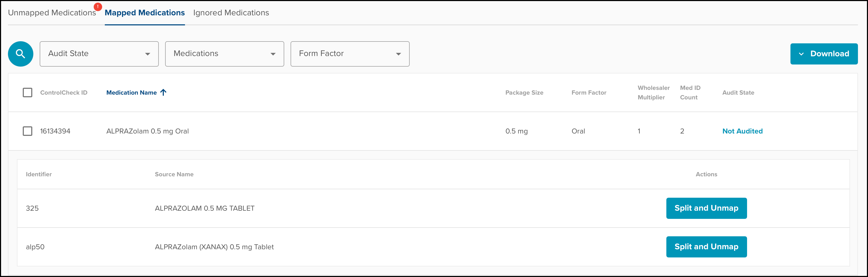
Task: Click the Not Audited status link
Action: click(x=742, y=131)
